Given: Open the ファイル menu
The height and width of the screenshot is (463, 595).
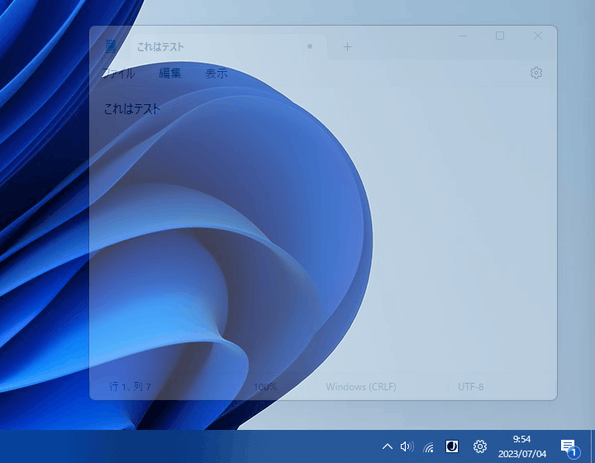Looking at the screenshot, I should 118,73.
